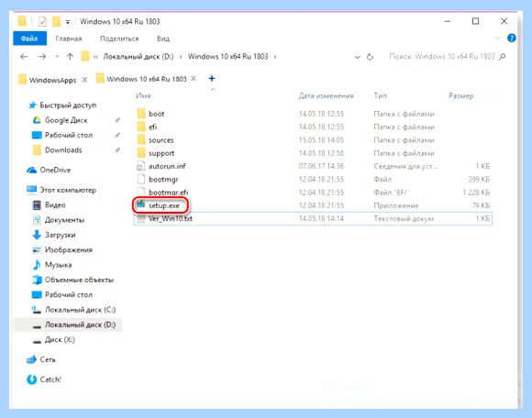Select the autorun.inf file

(167, 166)
